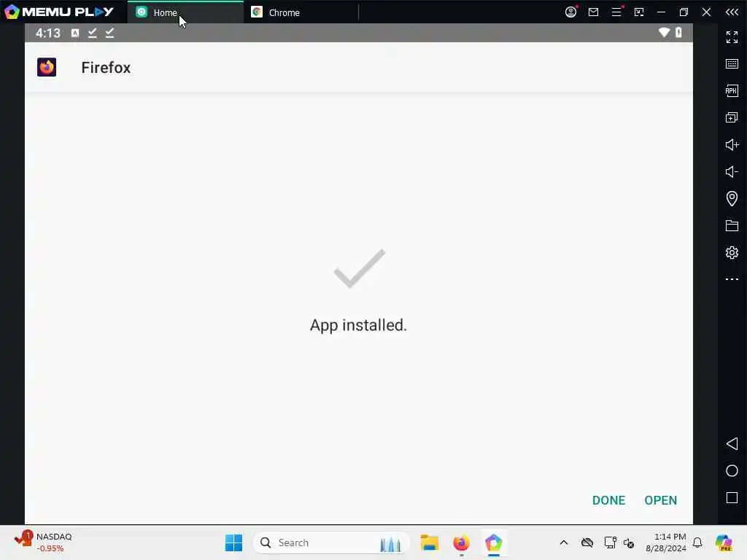Click the Windows taskbar Search box
This screenshot has height=560, width=747.
click(332, 542)
